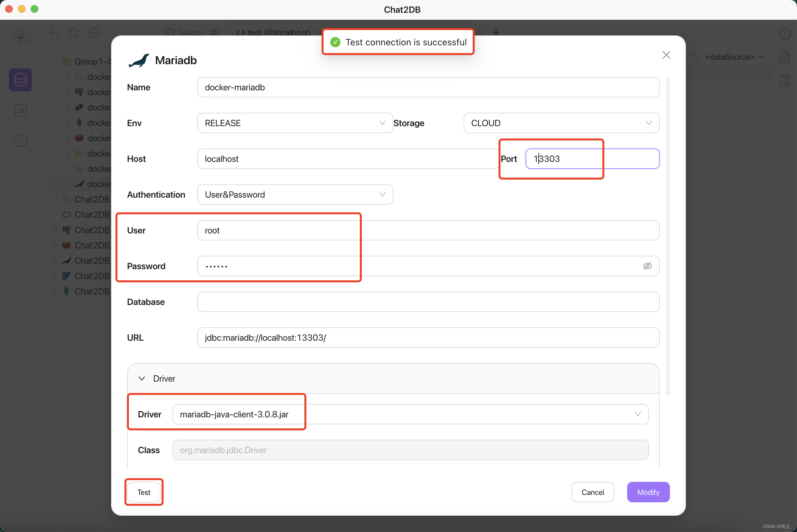Click the add connection plus icon
Image resolution: width=797 pixels, height=532 pixels.
(53, 33)
